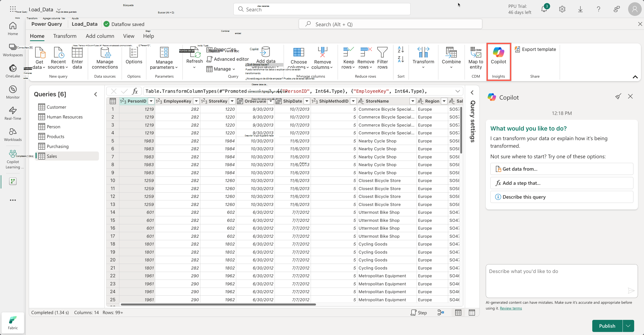Open the notifications bell
644x335 pixels.
click(x=544, y=9)
